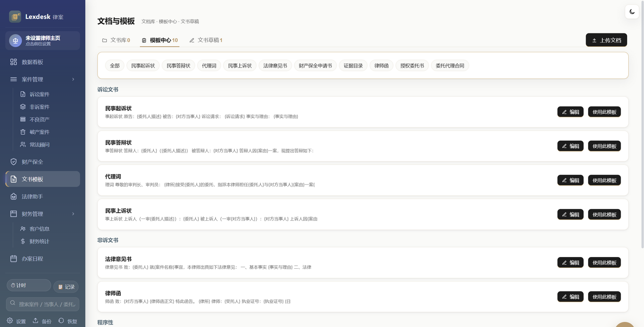Use the 代理词 template
This screenshot has width=644, height=327.
tap(604, 180)
